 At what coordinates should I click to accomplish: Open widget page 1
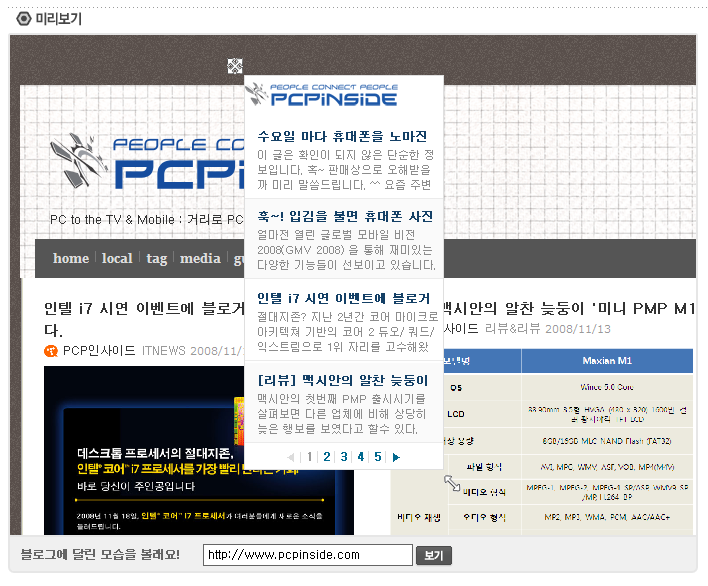click(309, 457)
